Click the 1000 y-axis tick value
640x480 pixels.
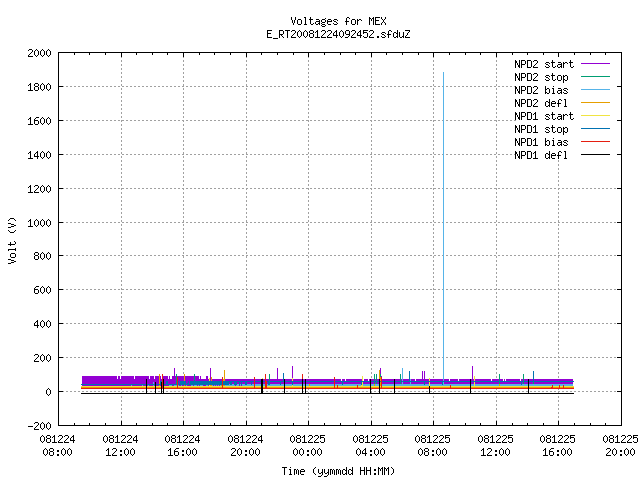coord(39,223)
